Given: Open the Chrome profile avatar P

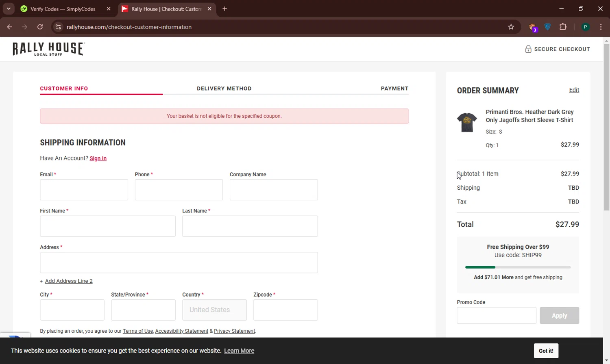Looking at the screenshot, I should [x=586, y=27].
